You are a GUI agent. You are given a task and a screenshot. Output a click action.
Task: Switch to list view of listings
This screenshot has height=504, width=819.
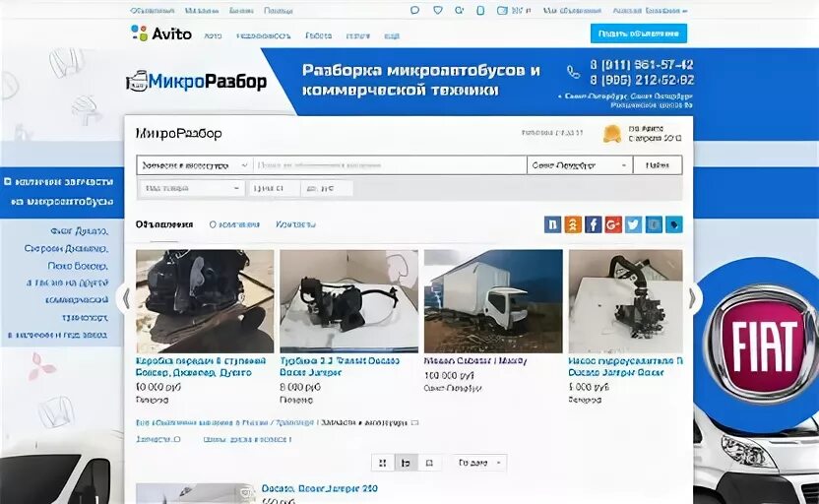[406, 463]
